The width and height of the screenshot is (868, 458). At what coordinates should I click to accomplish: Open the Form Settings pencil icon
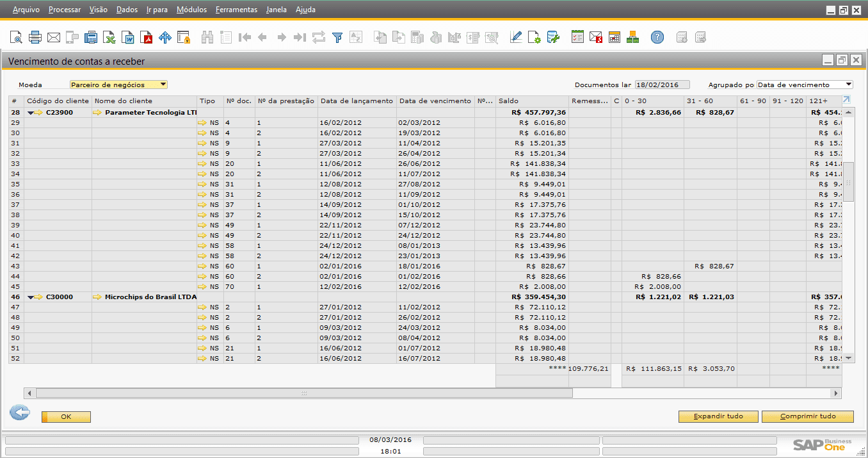click(x=516, y=37)
